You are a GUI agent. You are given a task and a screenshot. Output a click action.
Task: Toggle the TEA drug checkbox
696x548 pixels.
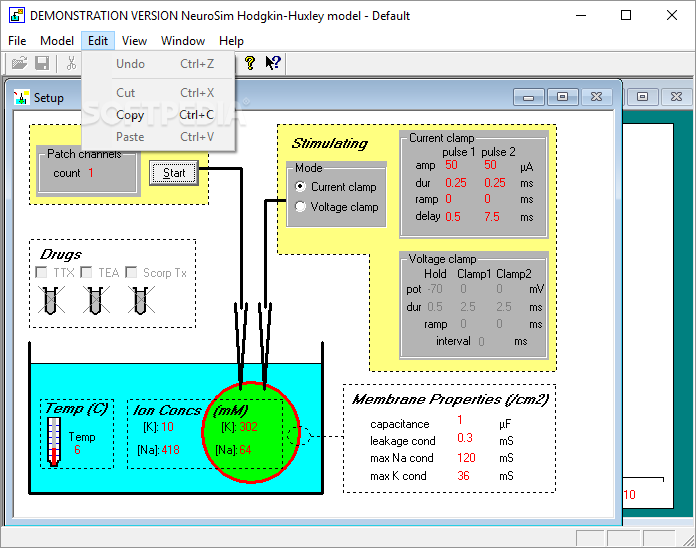pos(87,272)
